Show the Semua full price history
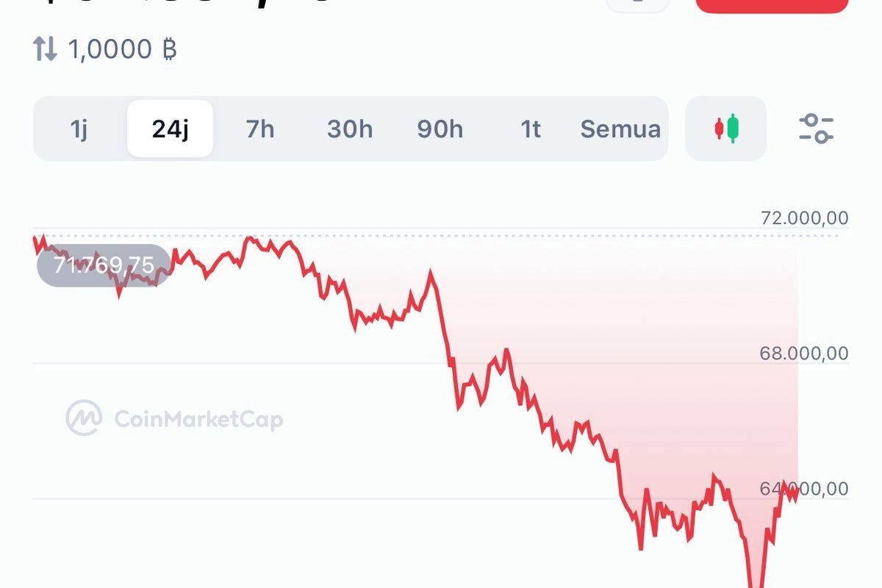882x588 pixels. point(620,129)
